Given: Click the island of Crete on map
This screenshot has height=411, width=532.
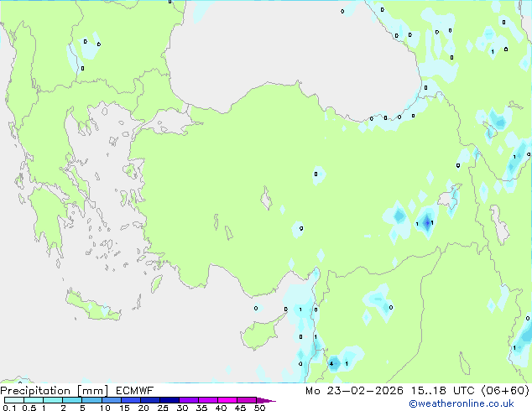Looking at the screenshot, I should 92,306.
